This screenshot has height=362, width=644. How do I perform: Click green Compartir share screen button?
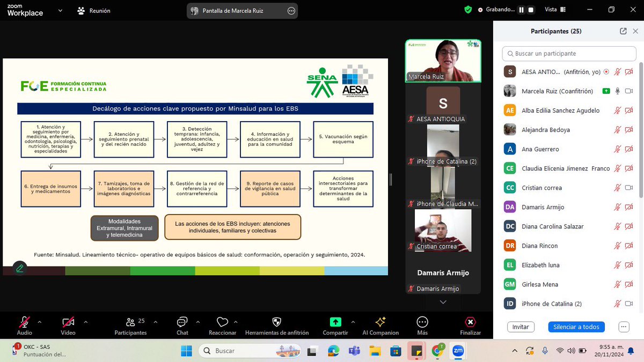tap(335, 326)
